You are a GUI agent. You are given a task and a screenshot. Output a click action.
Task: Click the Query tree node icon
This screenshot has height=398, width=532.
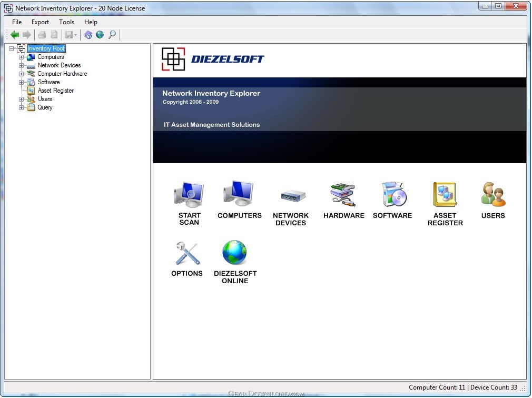pos(31,107)
